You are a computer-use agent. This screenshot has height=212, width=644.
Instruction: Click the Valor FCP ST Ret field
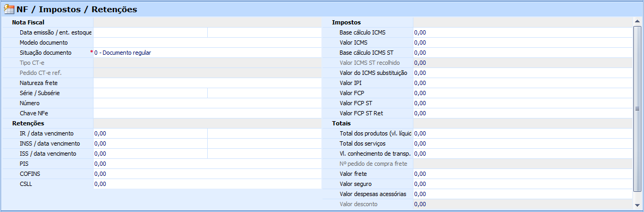[x=523, y=113]
